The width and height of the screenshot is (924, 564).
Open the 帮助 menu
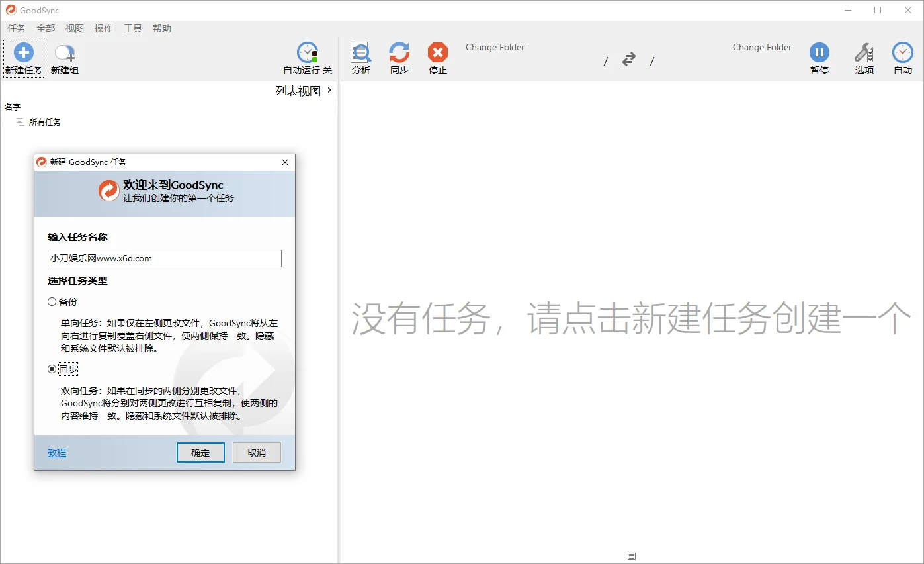tap(162, 28)
